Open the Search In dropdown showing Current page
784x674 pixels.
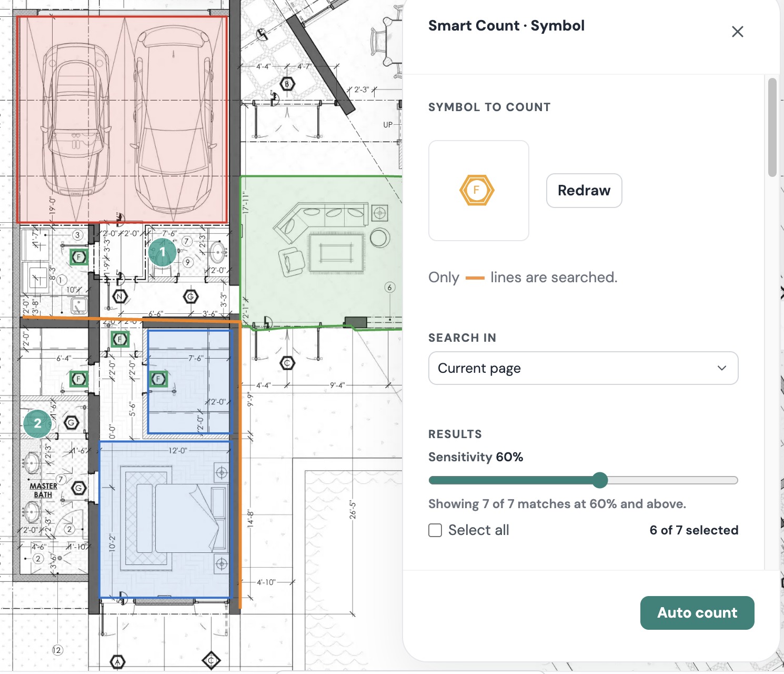tap(584, 368)
